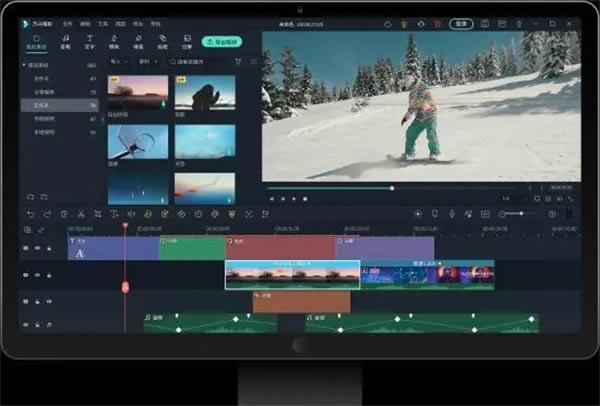Screen dimensions: 600x406
Task: Click the Undo arrow in timeline toolbar
Action: (30, 213)
